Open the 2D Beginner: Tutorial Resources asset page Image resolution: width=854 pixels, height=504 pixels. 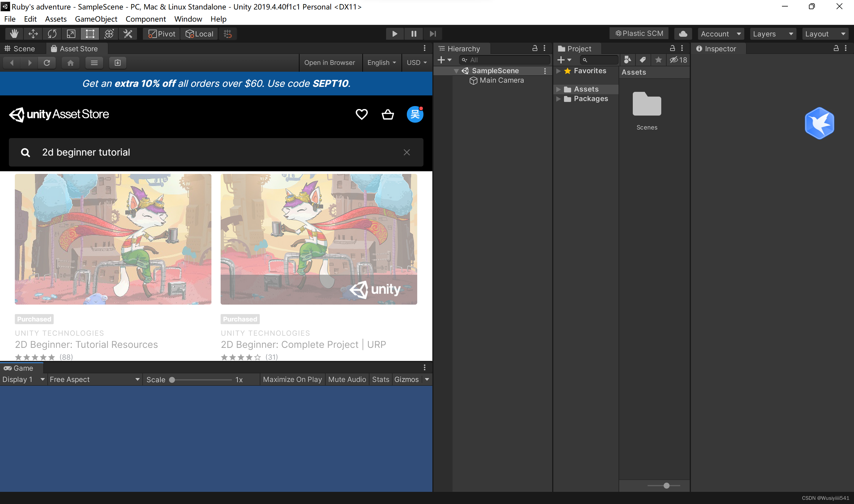pyautogui.click(x=113, y=239)
